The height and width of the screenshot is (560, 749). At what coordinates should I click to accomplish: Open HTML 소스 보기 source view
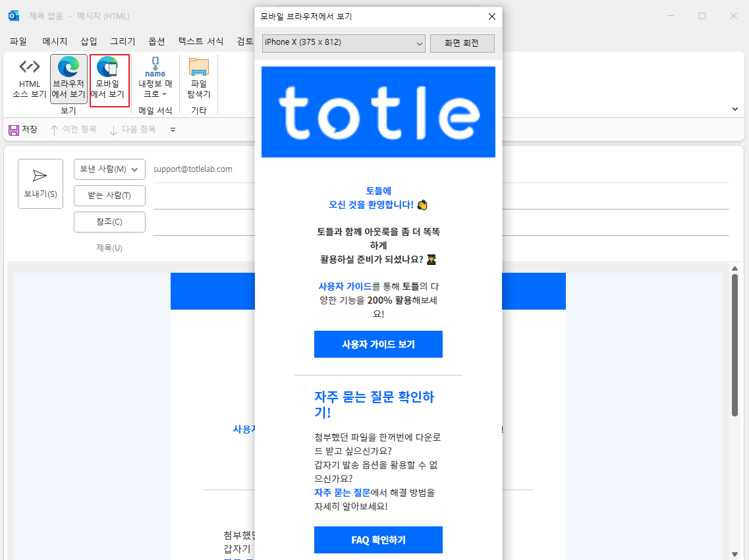pos(29,79)
